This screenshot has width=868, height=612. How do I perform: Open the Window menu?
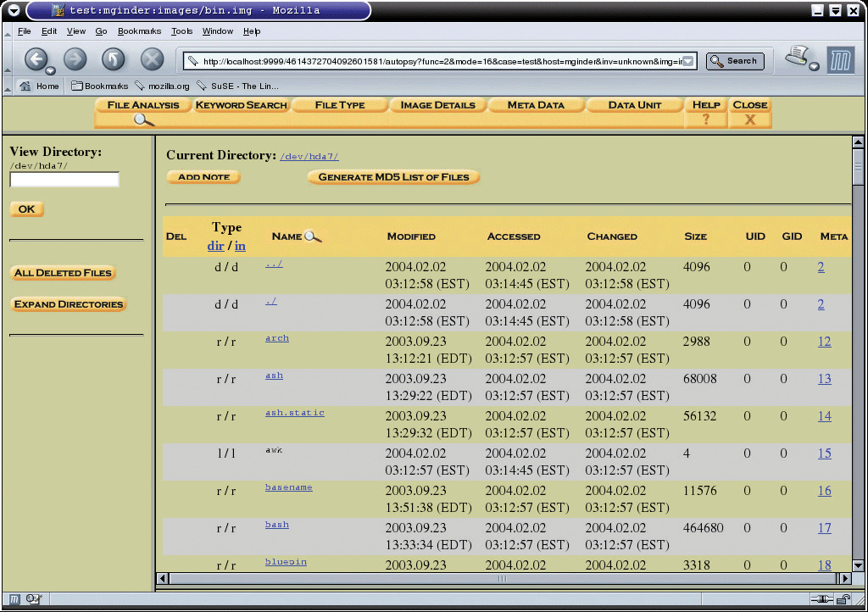pos(218,31)
